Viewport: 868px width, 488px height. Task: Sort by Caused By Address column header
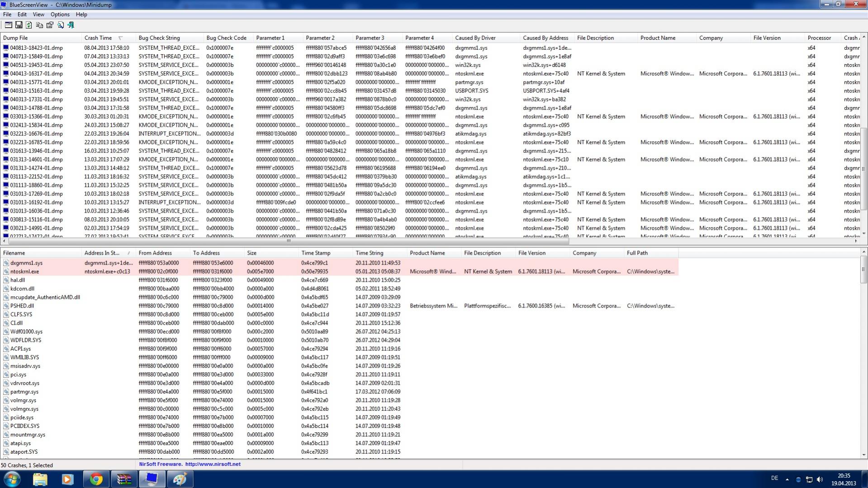(547, 38)
